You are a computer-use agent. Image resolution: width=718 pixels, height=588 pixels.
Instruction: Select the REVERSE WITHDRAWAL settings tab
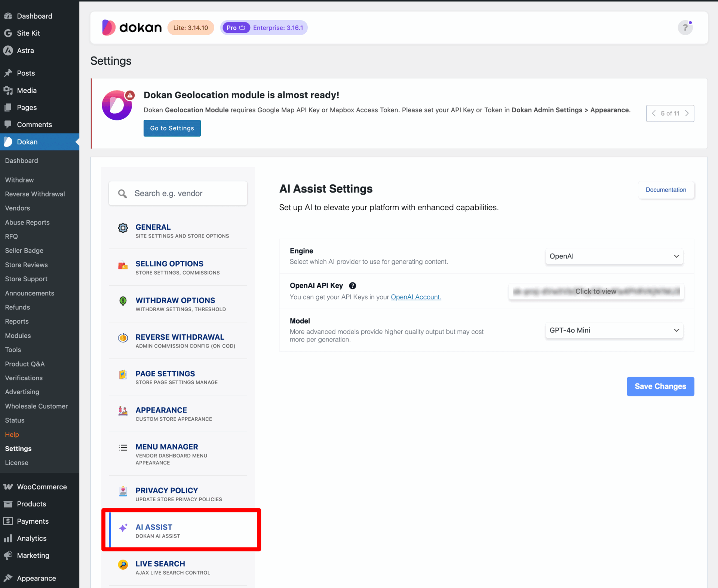[178, 341]
